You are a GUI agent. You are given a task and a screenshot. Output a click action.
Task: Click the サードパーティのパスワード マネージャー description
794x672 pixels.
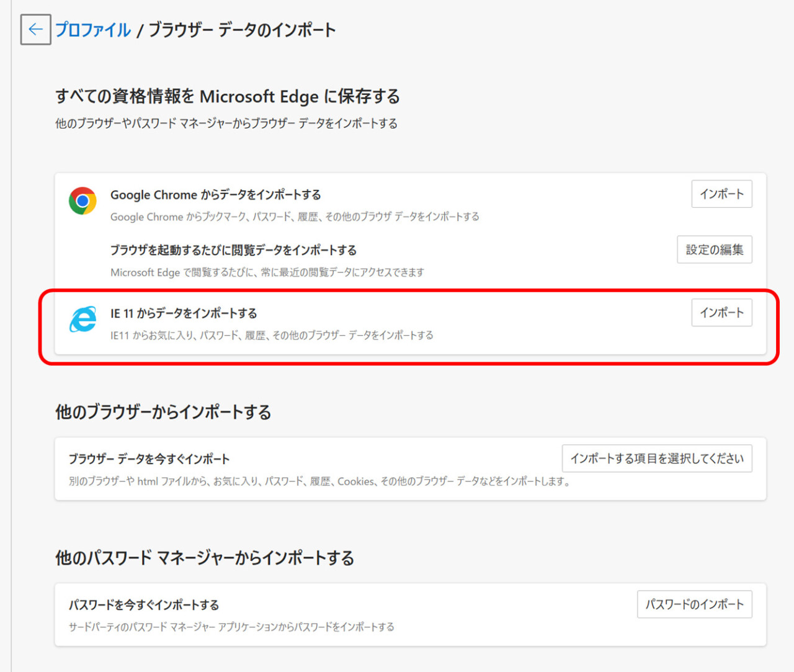231,627
